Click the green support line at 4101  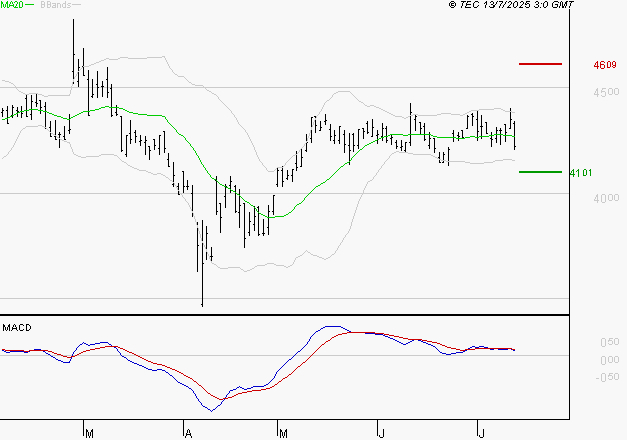point(540,172)
